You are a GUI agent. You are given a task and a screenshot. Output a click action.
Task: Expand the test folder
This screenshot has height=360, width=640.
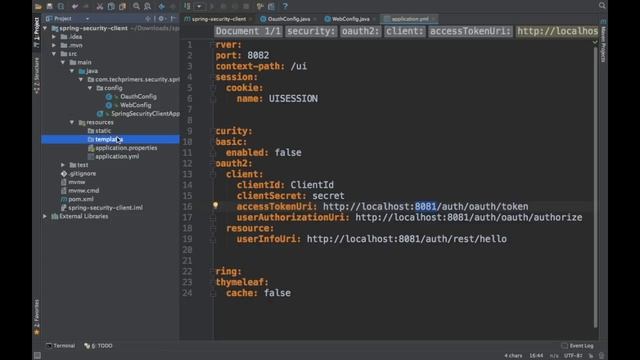pos(63,165)
